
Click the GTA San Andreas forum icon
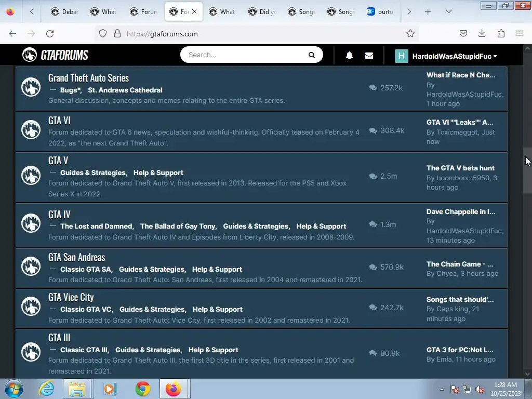(x=31, y=267)
